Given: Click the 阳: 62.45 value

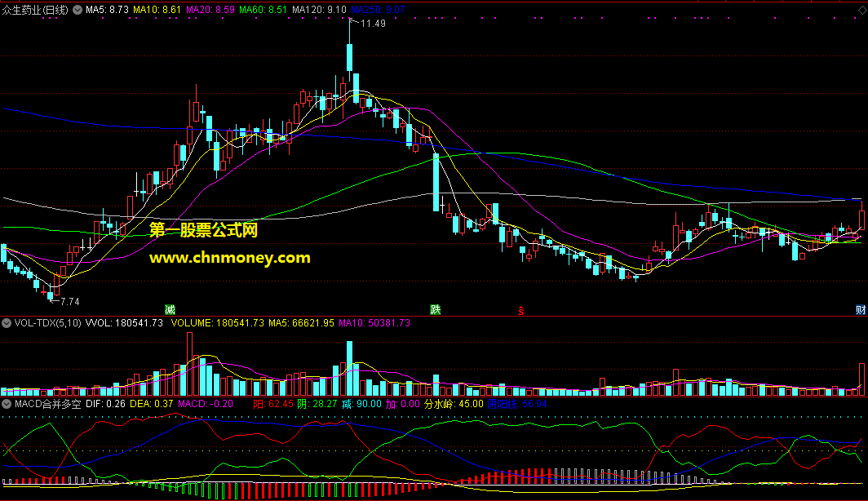Looking at the screenshot, I should click(273, 404).
